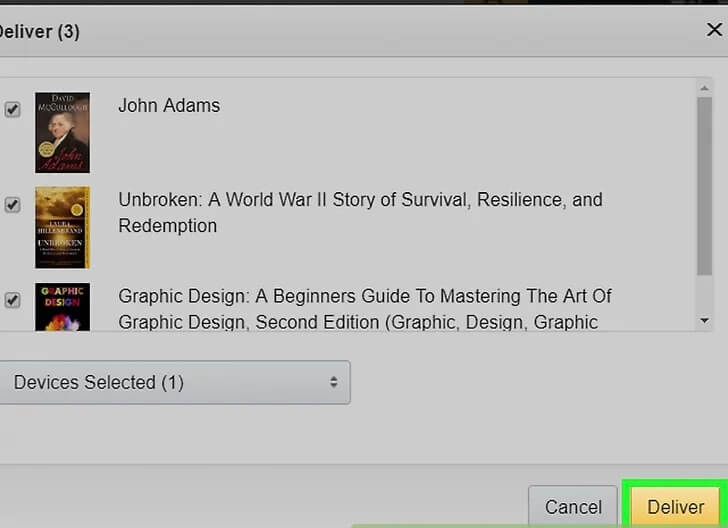Viewport: 728px width, 528px height.
Task: Deselect the Graphic Design book checkbox
Action: point(12,300)
